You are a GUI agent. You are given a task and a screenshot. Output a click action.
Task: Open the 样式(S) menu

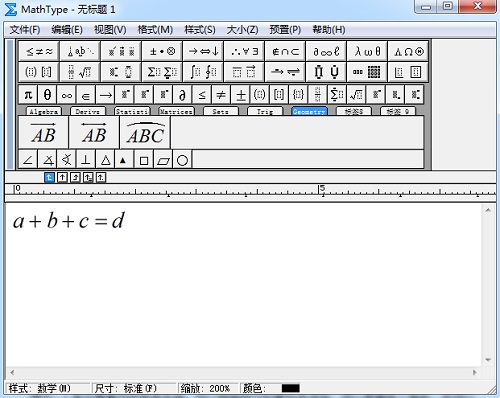[200, 30]
